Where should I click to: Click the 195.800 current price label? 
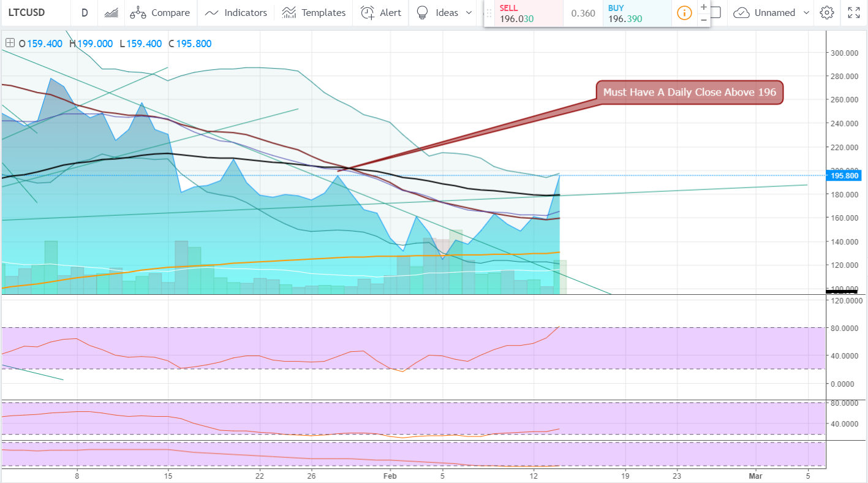click(x=843, y=176)
